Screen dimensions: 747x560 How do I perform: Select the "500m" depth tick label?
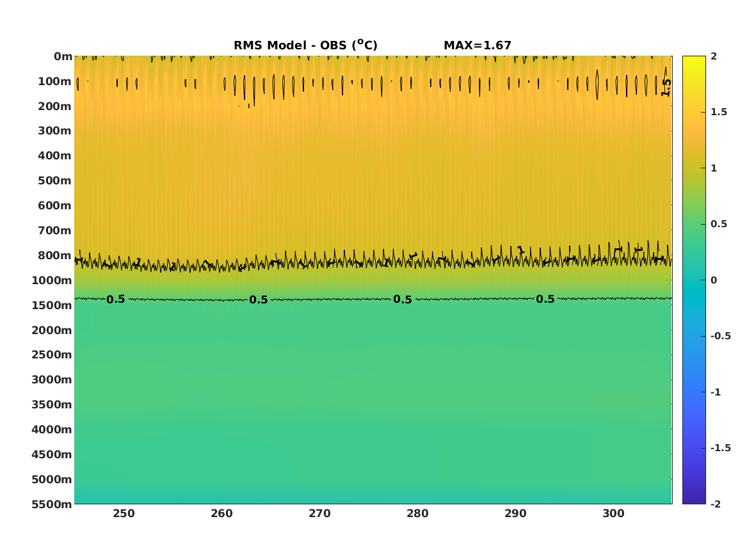coord(55,181)
